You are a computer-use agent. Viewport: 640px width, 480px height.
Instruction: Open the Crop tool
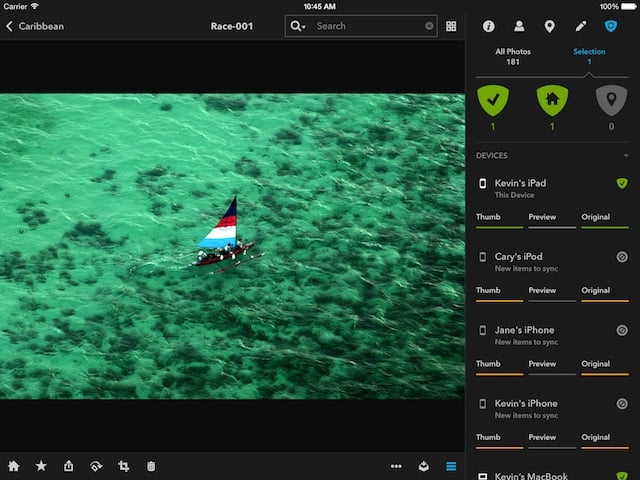point(124,466)
